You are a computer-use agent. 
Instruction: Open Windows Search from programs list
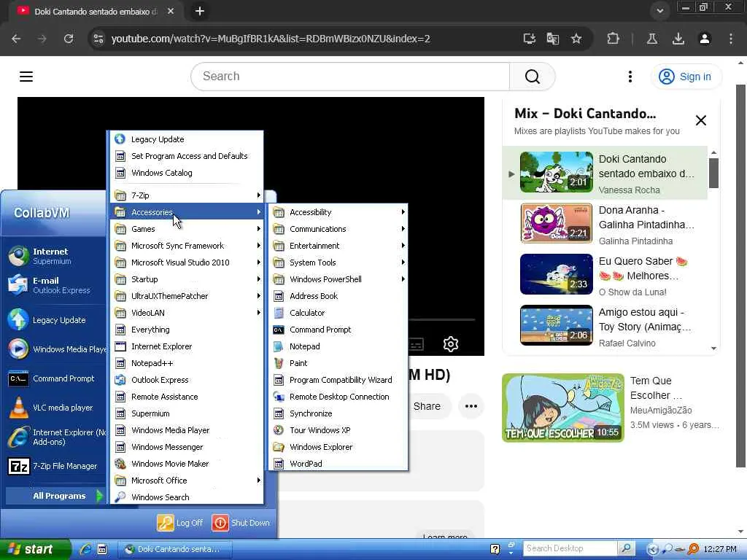pyautogui.click(x=187, y=497)
